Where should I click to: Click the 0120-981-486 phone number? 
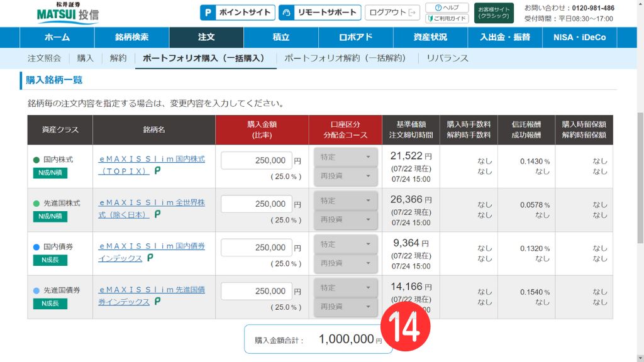(593, 8)
